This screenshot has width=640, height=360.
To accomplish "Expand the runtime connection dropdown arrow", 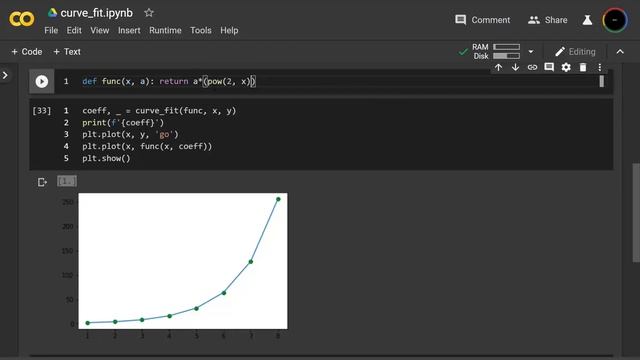I will 531,51.
